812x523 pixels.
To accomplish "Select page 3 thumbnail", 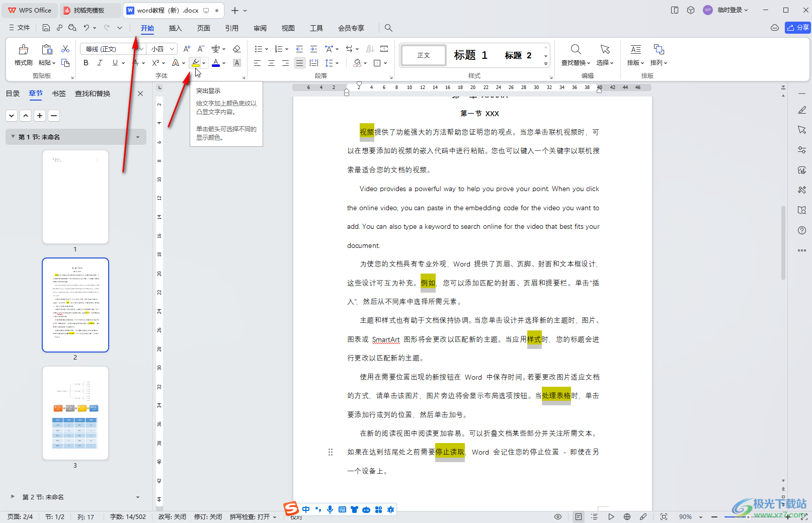I will (75, 413).
